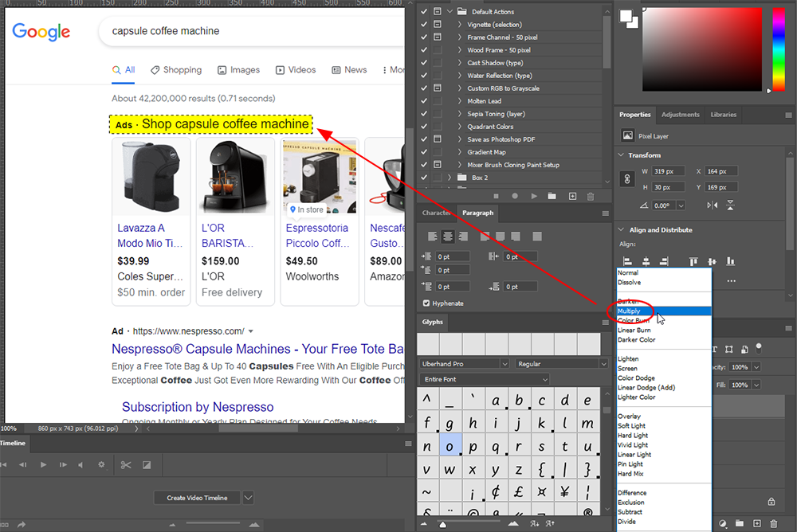
Task: Align vertical centers in Properties panel
Action: click(x=712, y=261)
